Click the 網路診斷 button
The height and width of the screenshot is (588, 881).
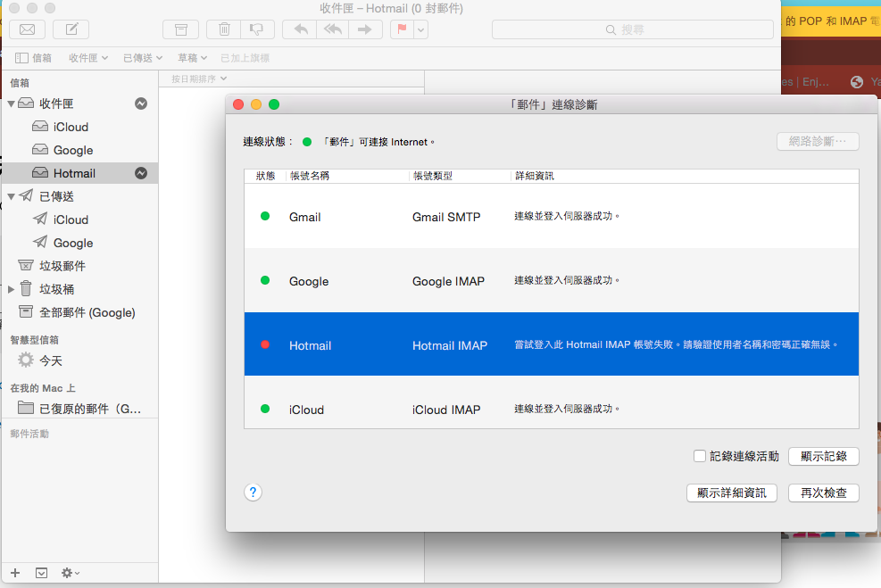(818, 142)
